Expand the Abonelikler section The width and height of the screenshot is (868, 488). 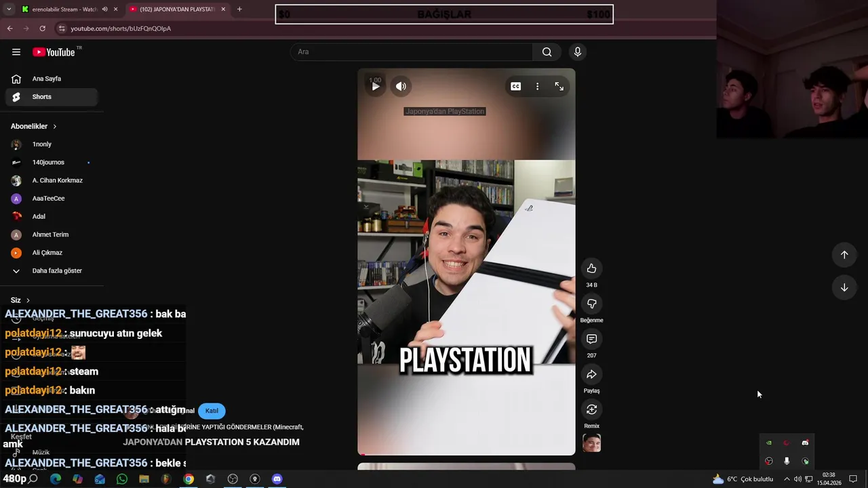[34, 126]
